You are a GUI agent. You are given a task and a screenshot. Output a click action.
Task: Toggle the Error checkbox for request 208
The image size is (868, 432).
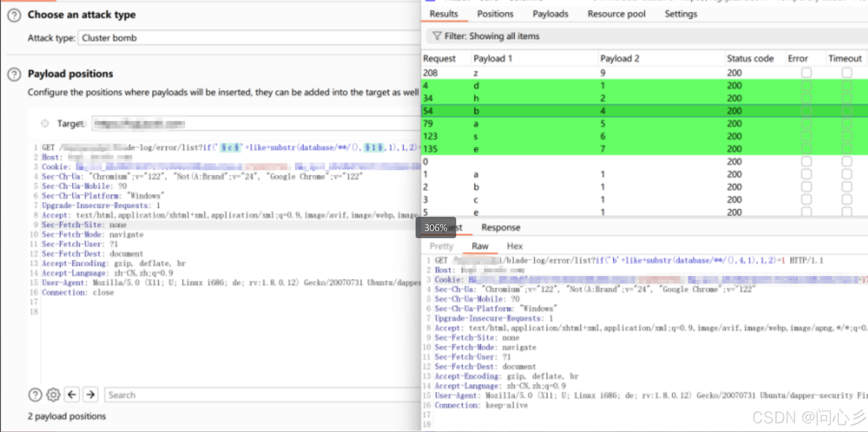(806, 72)
